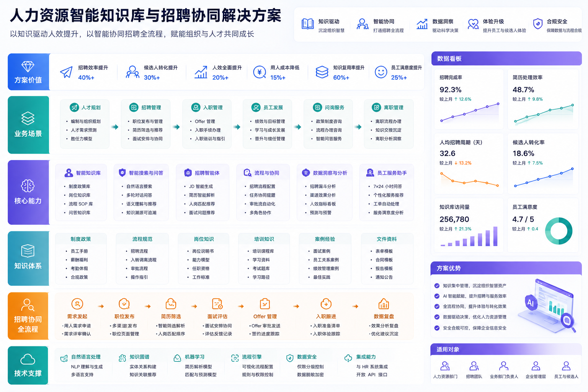Click the checkmark beside AI 智能赋能
588x392 pixels.
(x=437, y=296)
